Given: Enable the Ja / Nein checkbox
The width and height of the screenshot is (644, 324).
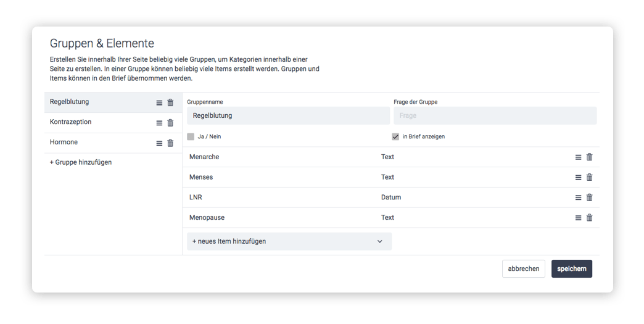Looking at the screenshot, I should point(191,137).
